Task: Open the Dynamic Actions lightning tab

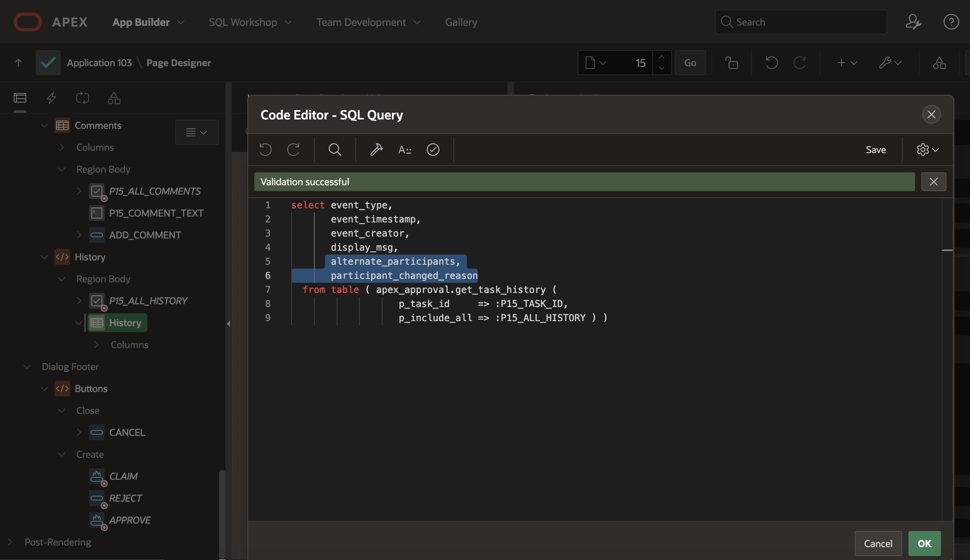Action: click(51, 98)
